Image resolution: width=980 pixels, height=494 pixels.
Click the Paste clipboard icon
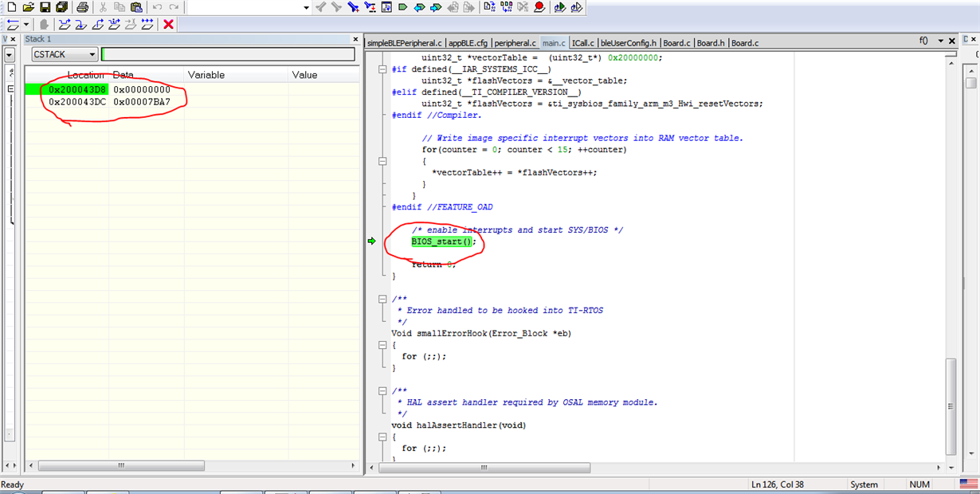[x=136, y=7]
